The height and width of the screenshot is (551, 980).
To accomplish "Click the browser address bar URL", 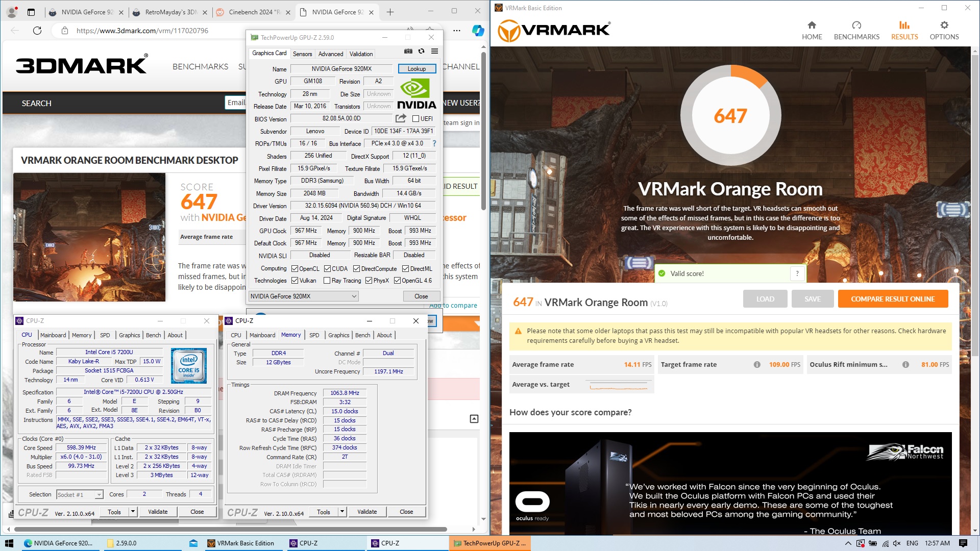I will (x=142, y=31).
